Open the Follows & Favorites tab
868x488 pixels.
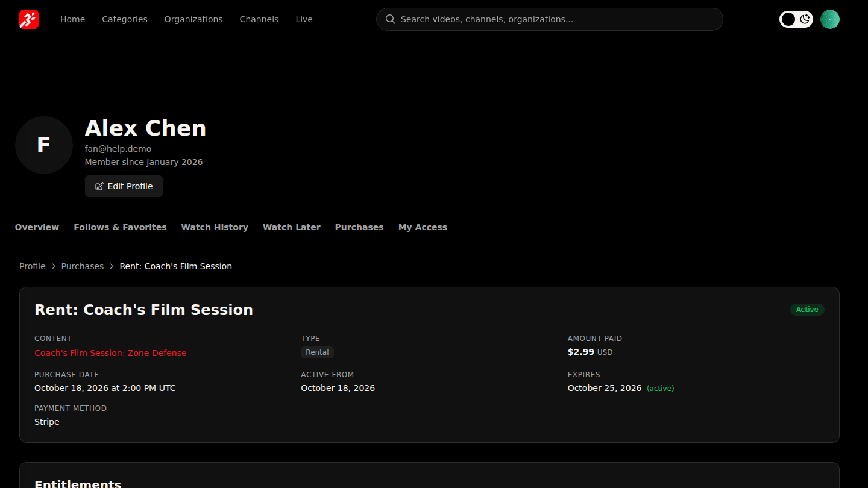tap(120, 227)
